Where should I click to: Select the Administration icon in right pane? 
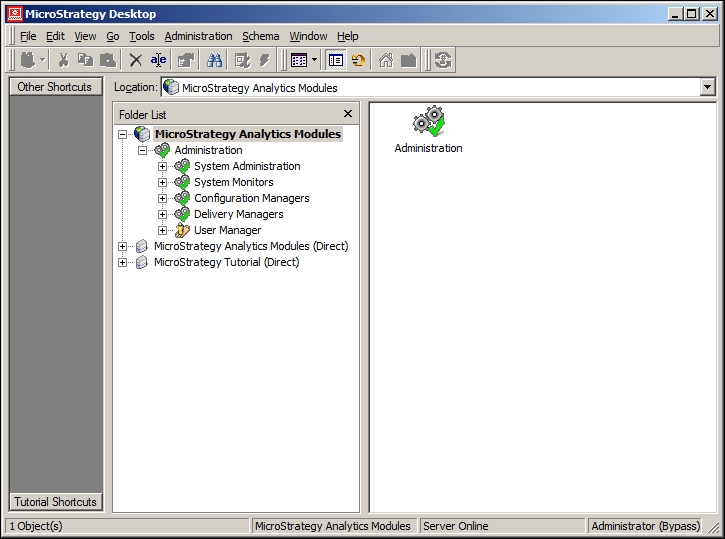click(x=429, y=122)
